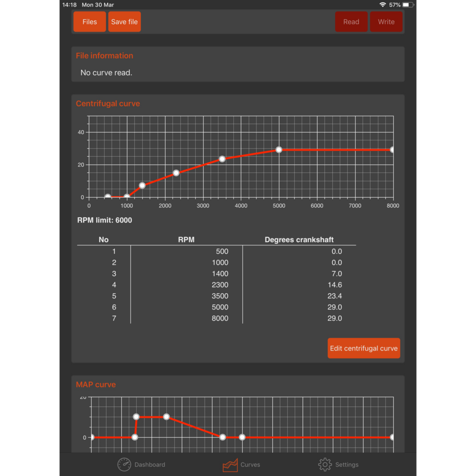476x476 pixels.
Task: Select the 5000 RPM point on centrifugal curve
Action: point(279,150)
